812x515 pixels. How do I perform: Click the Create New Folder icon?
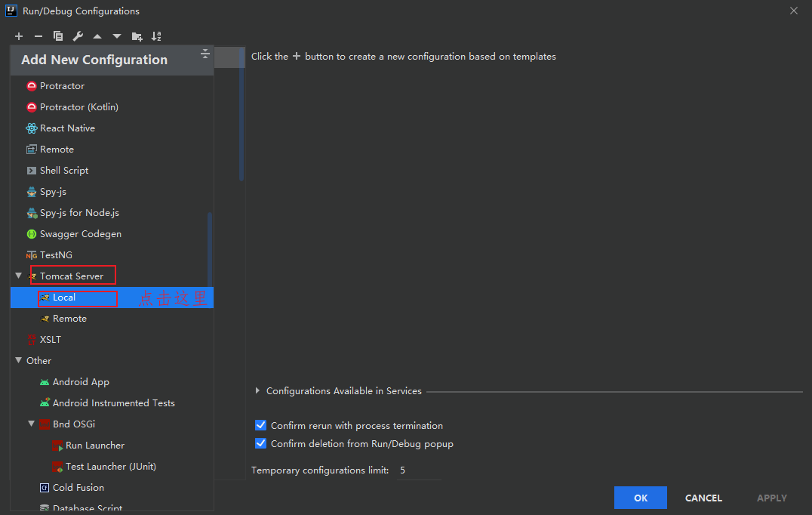click(x=137, y=36)
